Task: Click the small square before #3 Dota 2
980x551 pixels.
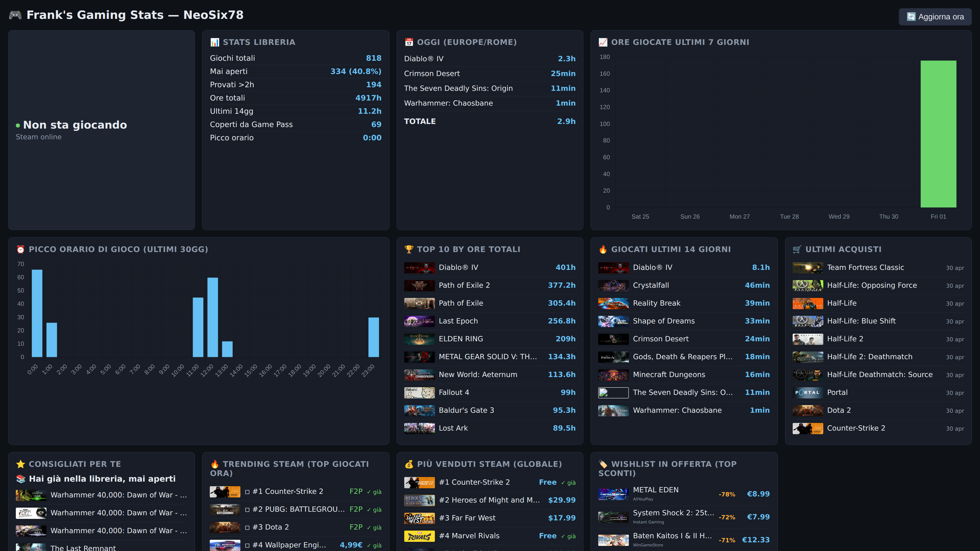Action: [x=247, y=528]
